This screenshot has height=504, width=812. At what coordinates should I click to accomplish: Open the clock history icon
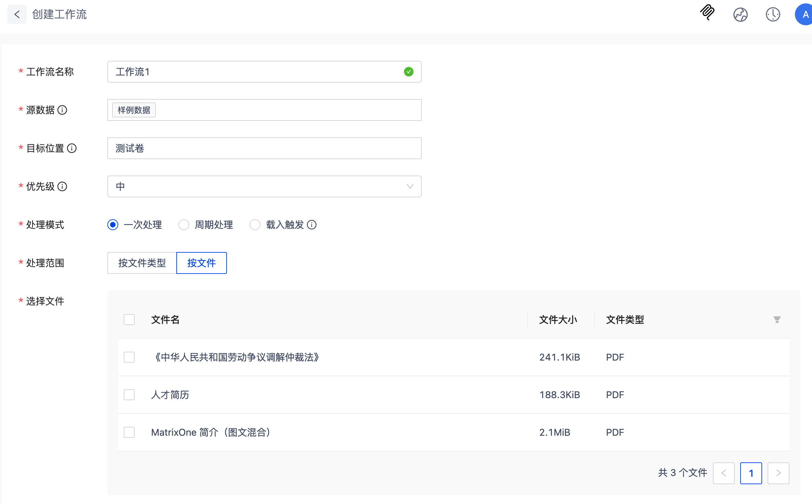coord(773,15)
